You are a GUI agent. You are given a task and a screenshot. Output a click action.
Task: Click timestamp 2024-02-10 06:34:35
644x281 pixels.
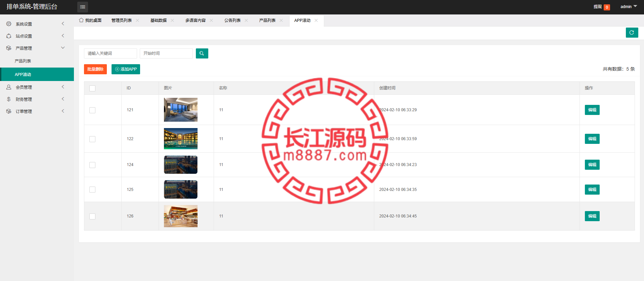[398, 190]
